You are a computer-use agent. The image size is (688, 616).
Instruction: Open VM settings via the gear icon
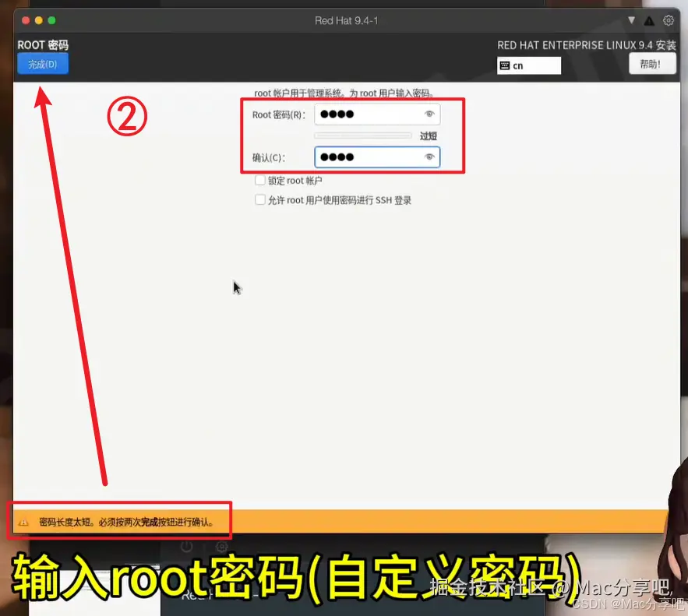pos(669,20)
